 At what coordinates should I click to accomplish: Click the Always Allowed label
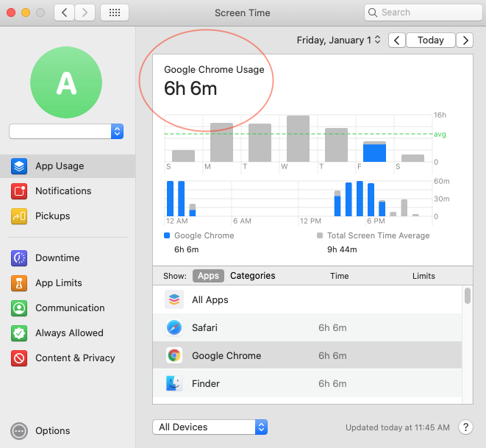coord(69,333)
